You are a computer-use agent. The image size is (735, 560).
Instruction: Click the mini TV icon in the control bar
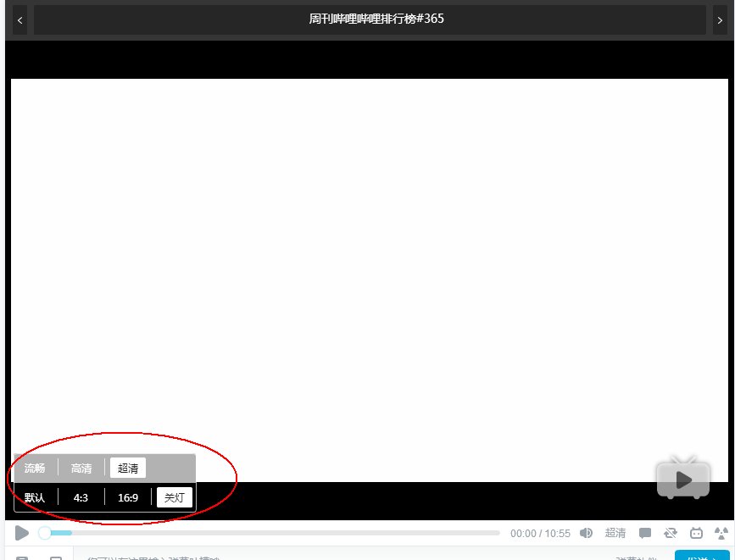pos(696,533)
